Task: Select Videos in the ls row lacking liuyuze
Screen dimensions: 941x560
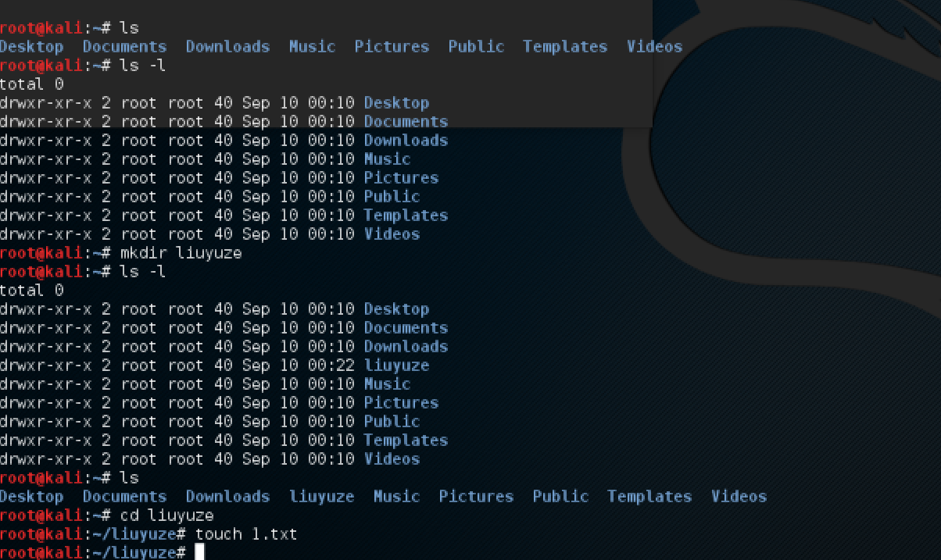Action: click(x=654, y=47)
